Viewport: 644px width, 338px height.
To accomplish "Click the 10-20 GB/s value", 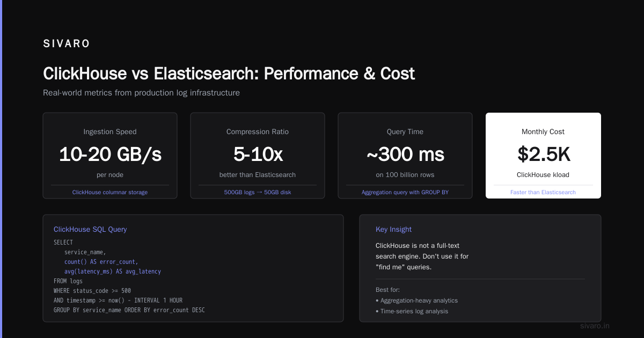I will [110, 155].
